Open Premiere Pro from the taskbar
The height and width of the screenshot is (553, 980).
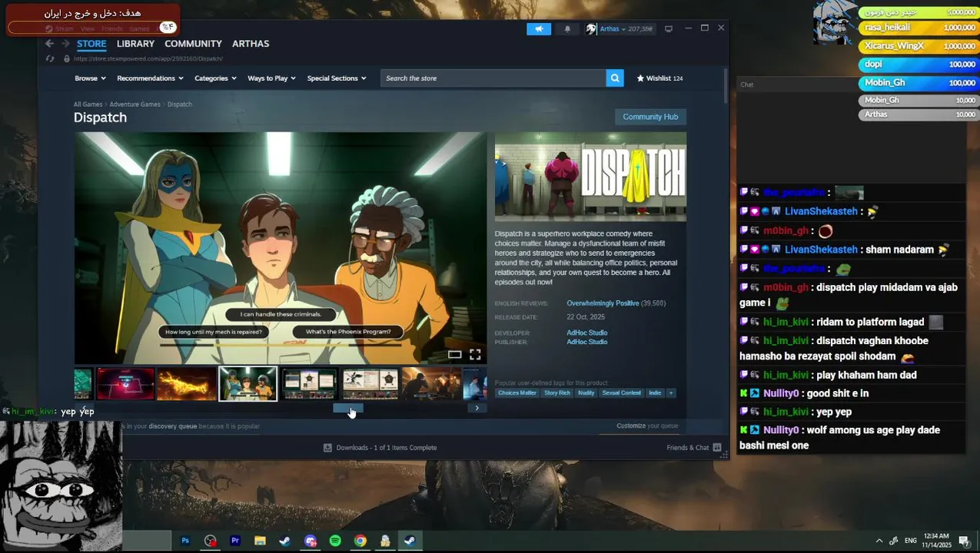pyautogui.click(x=235, y=541)
